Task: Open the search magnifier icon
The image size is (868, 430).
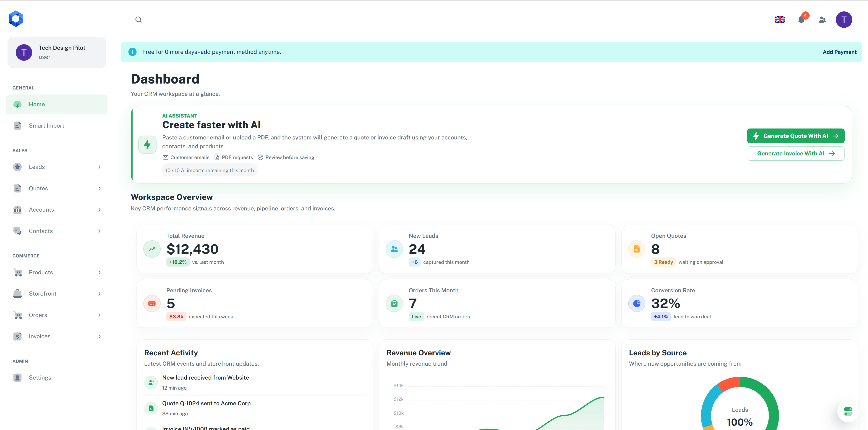Action: pos(139,20)
